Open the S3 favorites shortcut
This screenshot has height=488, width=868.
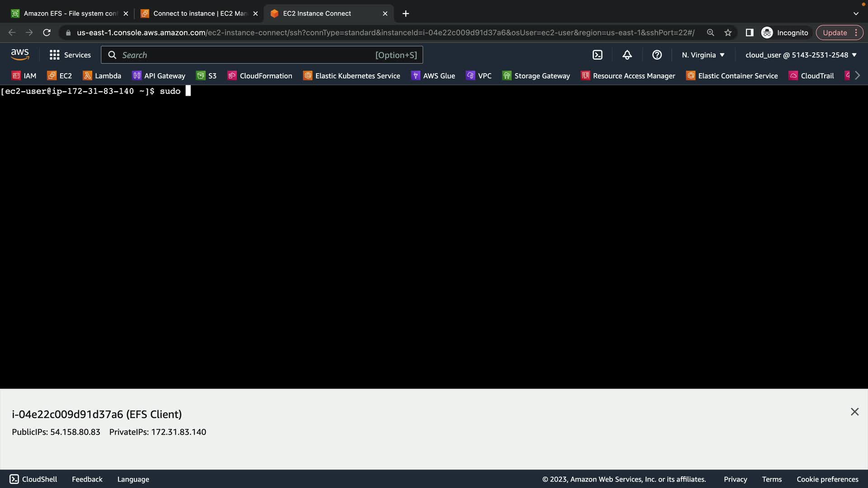point(207,76)
